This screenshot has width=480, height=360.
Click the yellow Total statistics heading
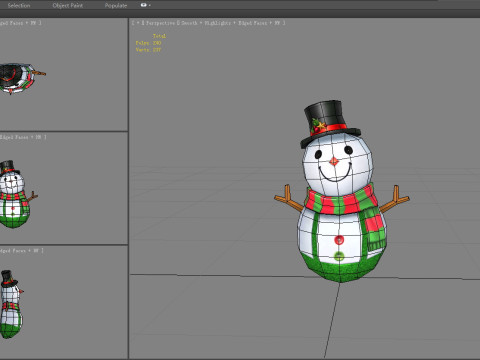click(x=159, y=36)
